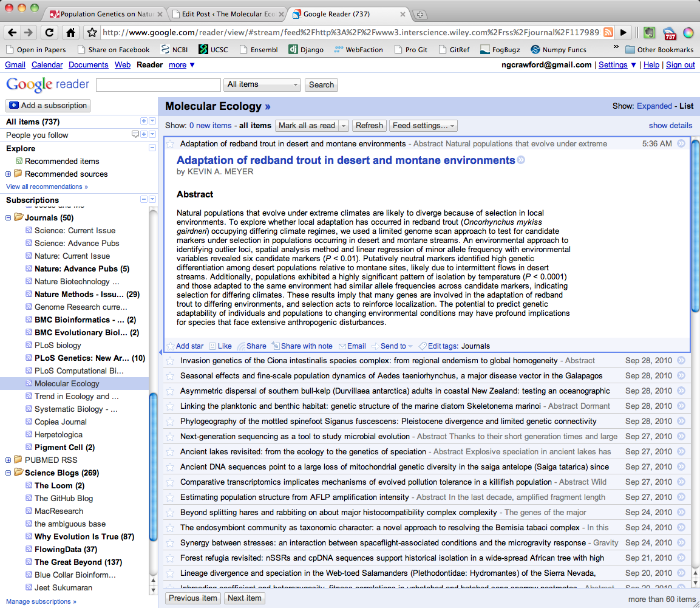Click the Previous item button
The height and width of the screenshot is (608, 700).
193,598
